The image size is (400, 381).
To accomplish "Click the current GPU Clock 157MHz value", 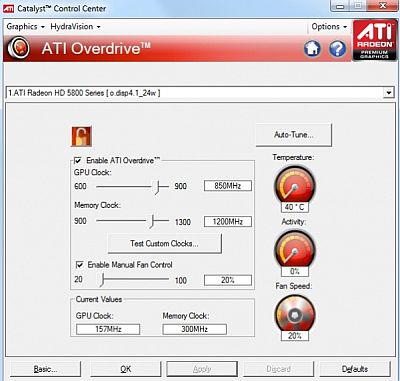I will tap(108, 329).
